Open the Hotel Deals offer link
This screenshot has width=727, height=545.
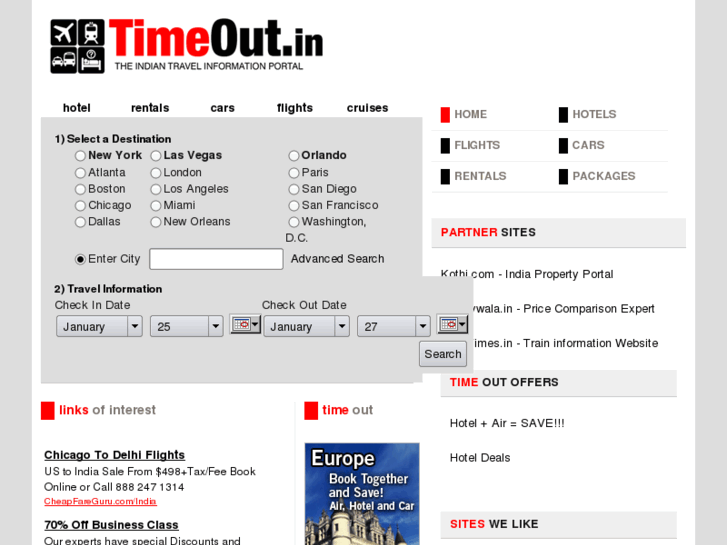[x=480, y=458]
